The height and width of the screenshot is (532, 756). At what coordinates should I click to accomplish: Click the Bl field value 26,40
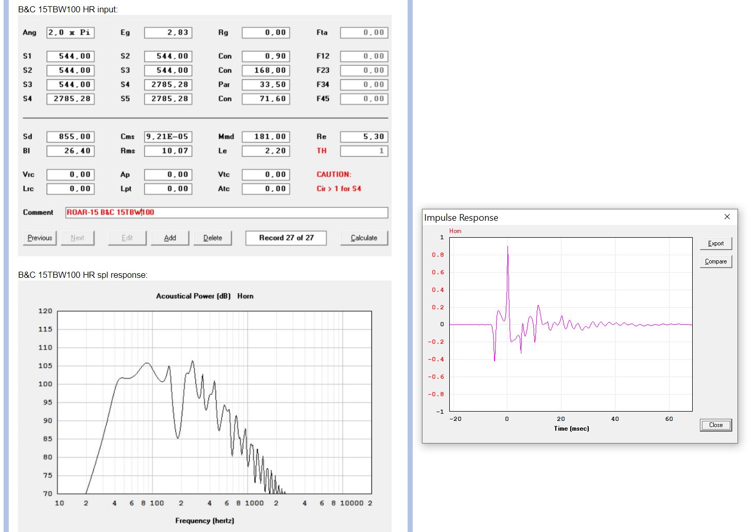pyautogui.click(x=70, y=151)
